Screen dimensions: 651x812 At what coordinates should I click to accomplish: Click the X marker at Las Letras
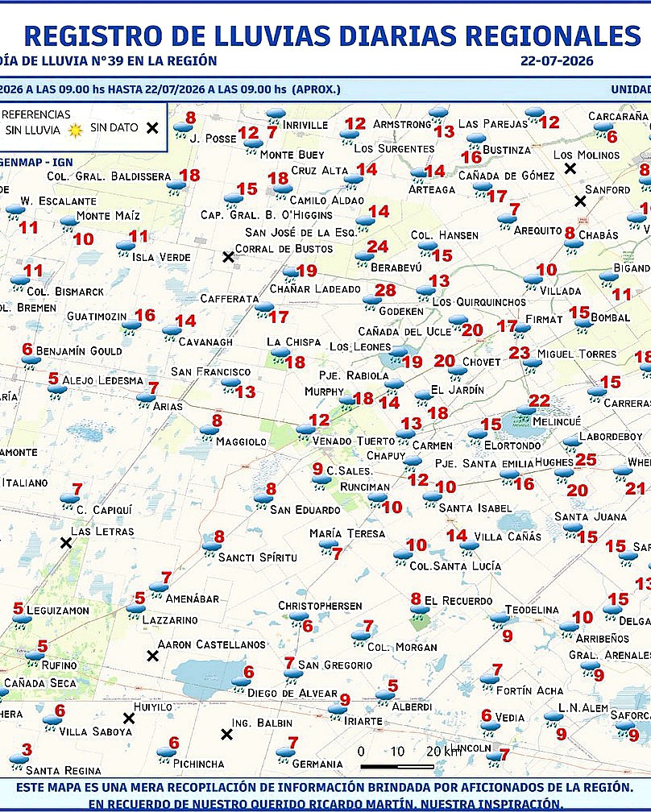coord(66,543)
